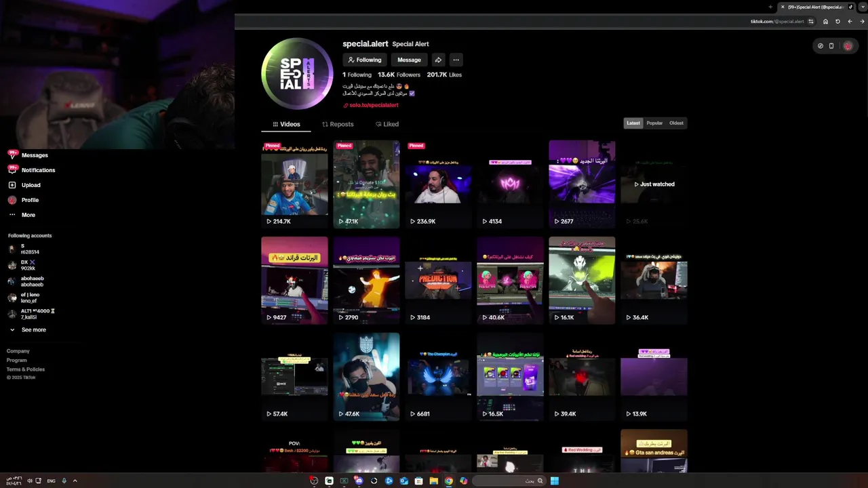
Task: Open the pinned video with 47.1K views
Action: pos(366,184)
